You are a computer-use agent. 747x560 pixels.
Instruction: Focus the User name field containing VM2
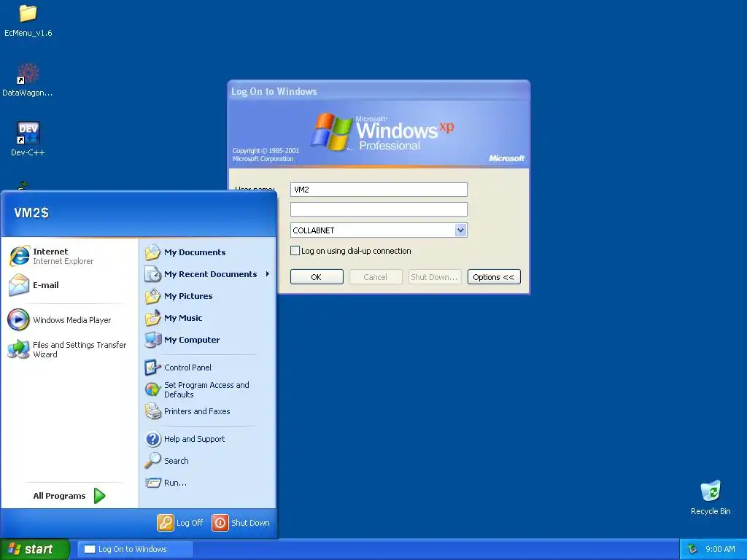[379, 190]
